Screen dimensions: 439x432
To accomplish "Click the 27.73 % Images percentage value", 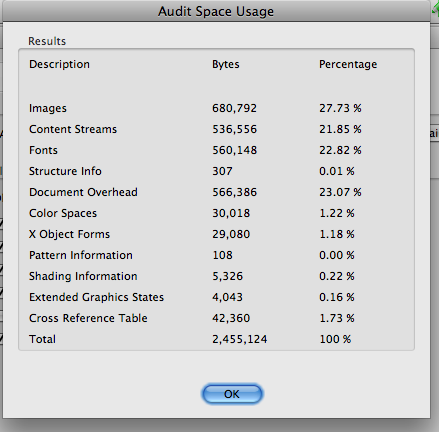I will pyautogui.click(x=340, y=108).
